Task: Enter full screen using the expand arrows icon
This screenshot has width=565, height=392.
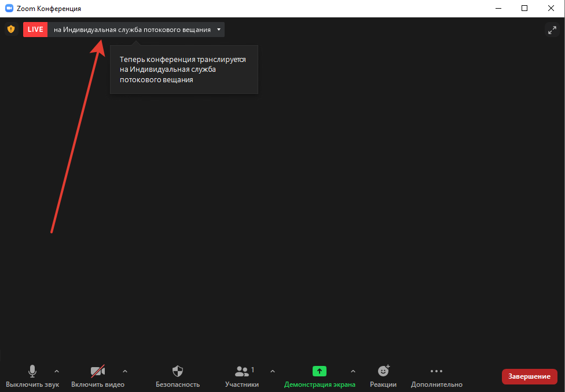Action: coord(552,30)
